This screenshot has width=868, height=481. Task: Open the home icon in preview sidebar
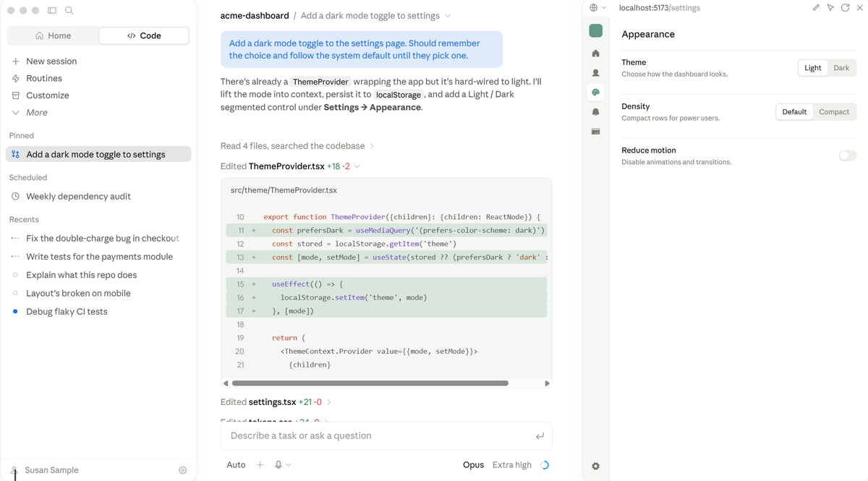pos(596,54)
